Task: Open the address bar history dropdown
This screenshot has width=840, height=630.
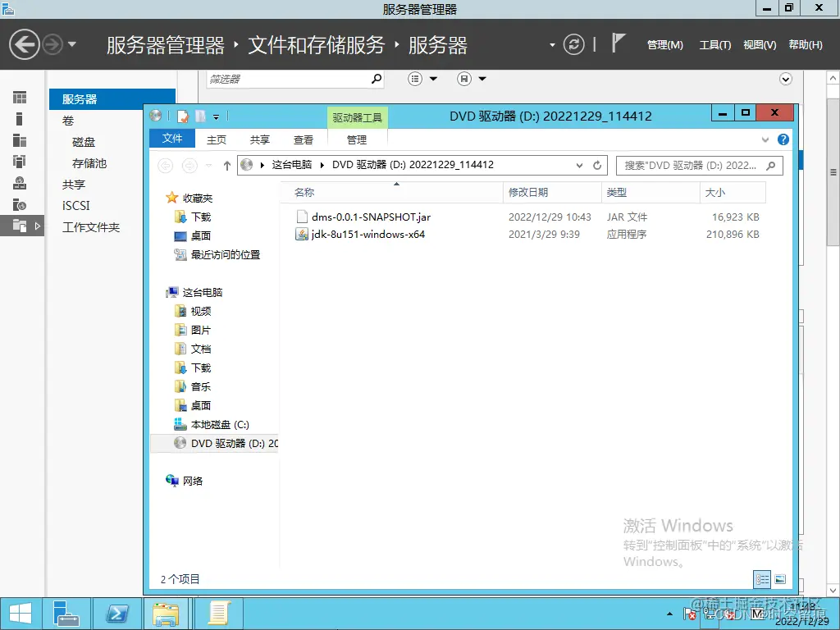Action: coord(579,165)
